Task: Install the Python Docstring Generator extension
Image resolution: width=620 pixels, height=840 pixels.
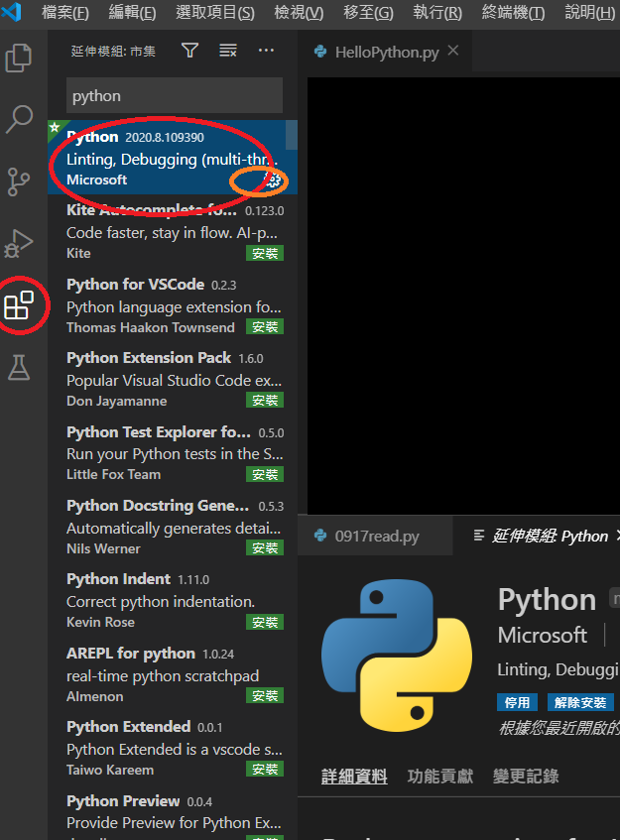Action: click(265, 548)
